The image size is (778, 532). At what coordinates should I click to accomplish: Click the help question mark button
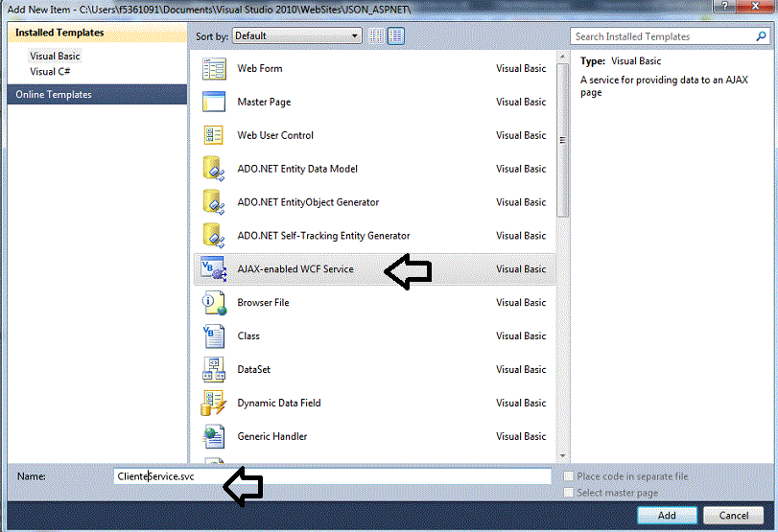(x=725, y=6)
